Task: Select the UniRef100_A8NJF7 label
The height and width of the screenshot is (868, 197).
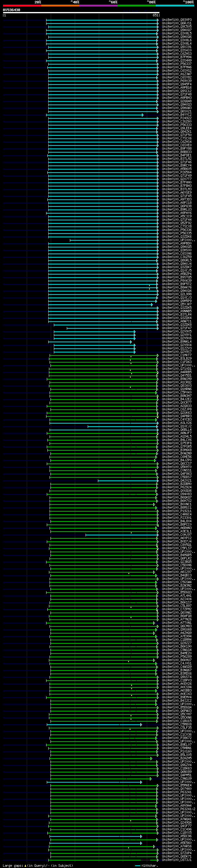Action: click(176, 433)
